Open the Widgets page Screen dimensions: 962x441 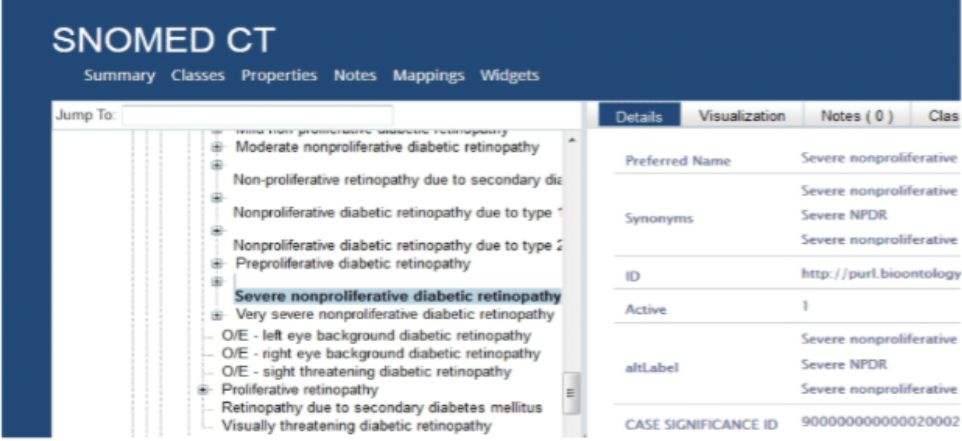(x=509, y=75)
